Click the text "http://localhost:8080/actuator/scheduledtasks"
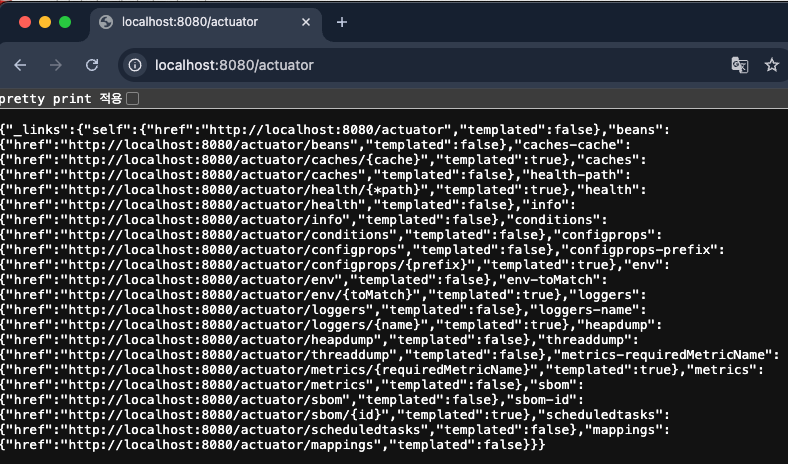The width and height of the screenshot is (788, 464). tap(245, 430)
